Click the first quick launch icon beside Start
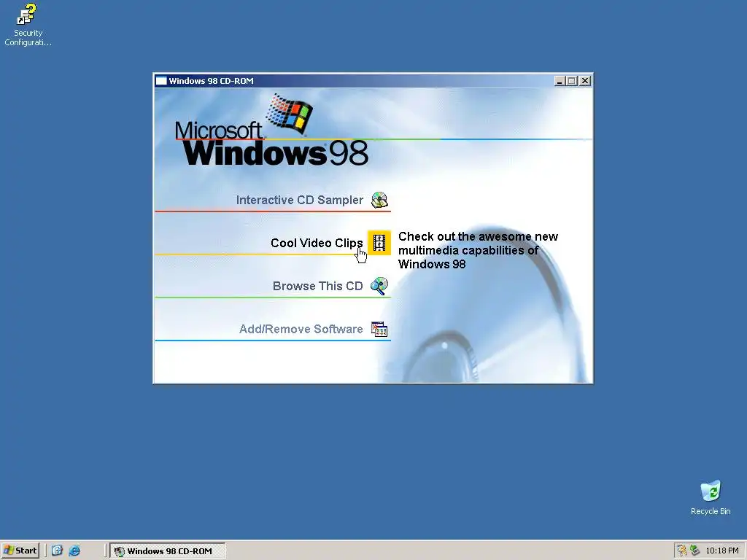 57,551
